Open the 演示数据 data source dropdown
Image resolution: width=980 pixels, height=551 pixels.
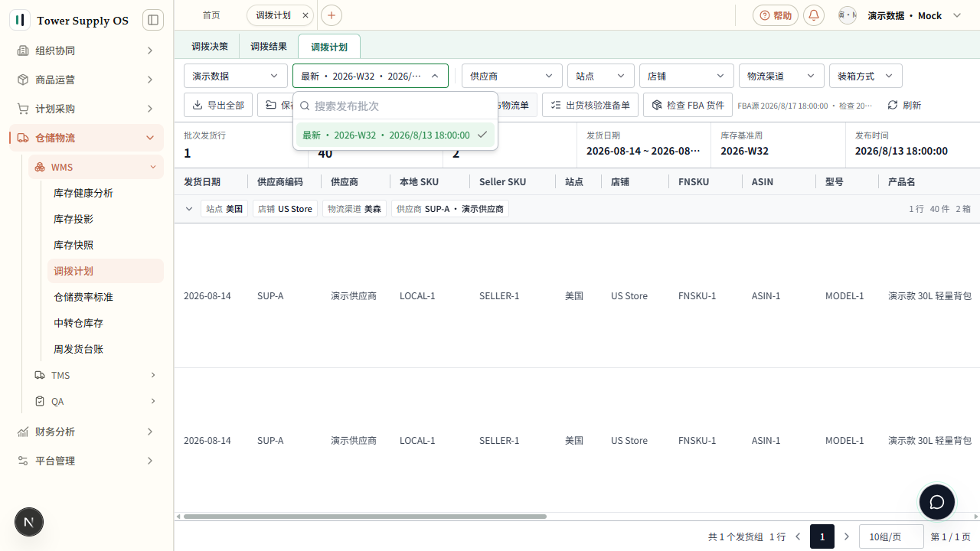(236, 76)
